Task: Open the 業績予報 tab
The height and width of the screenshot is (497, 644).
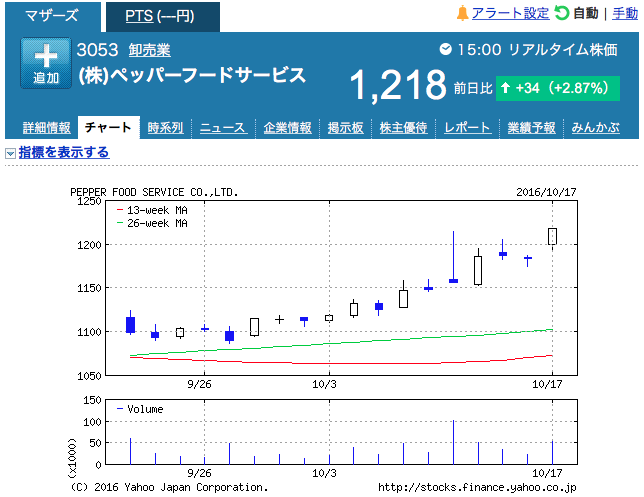Action: pyautogui.click(x=531, y=128)
